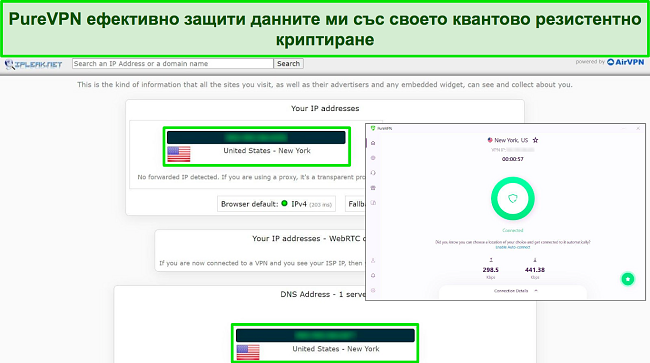Click the Enable Auto-connect link
650x363 pixels.
click(513, 247)
